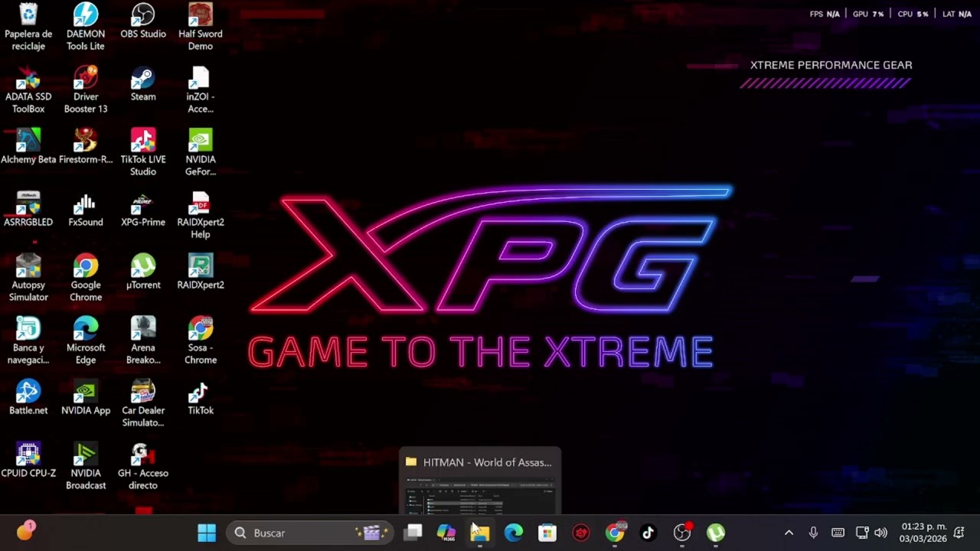The image size is (980, 551).
Task: Open the volume speaker tray icon
Action: [x=880, y=533]
